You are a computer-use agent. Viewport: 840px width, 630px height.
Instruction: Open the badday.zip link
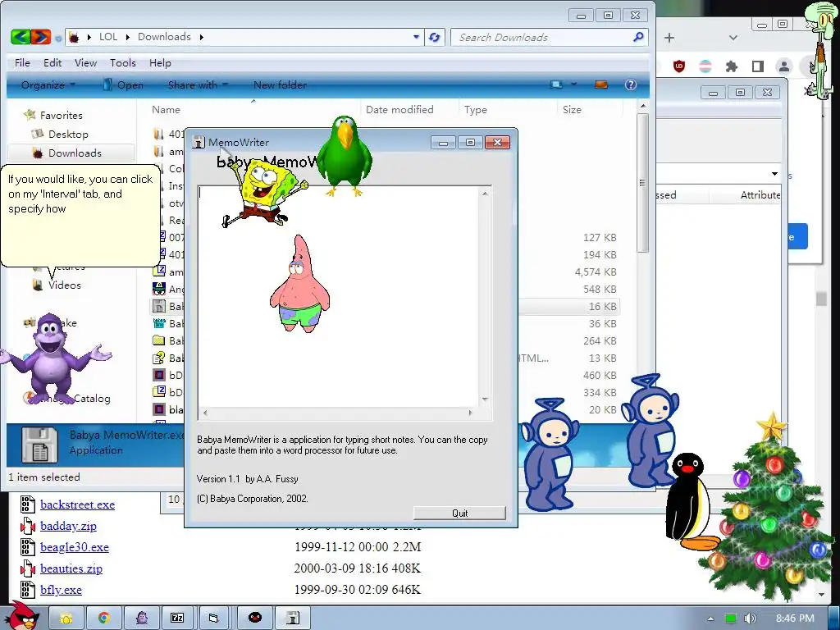(x=69, y=526)
